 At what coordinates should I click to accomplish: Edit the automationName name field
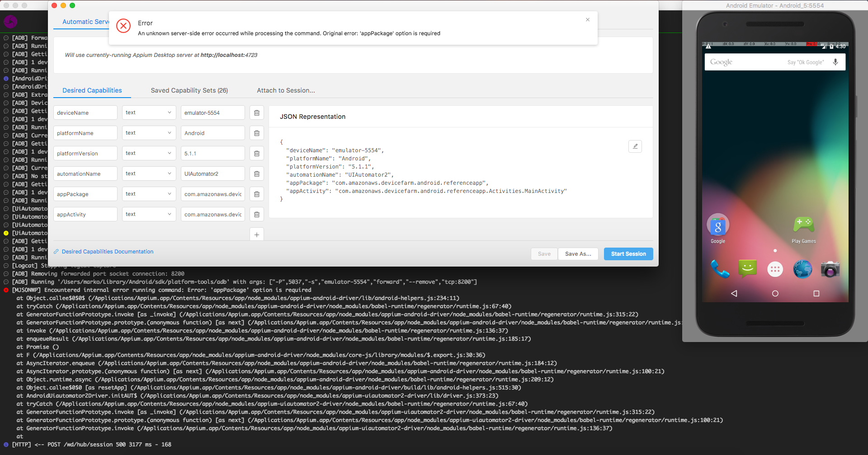click(x=85, y=174)
